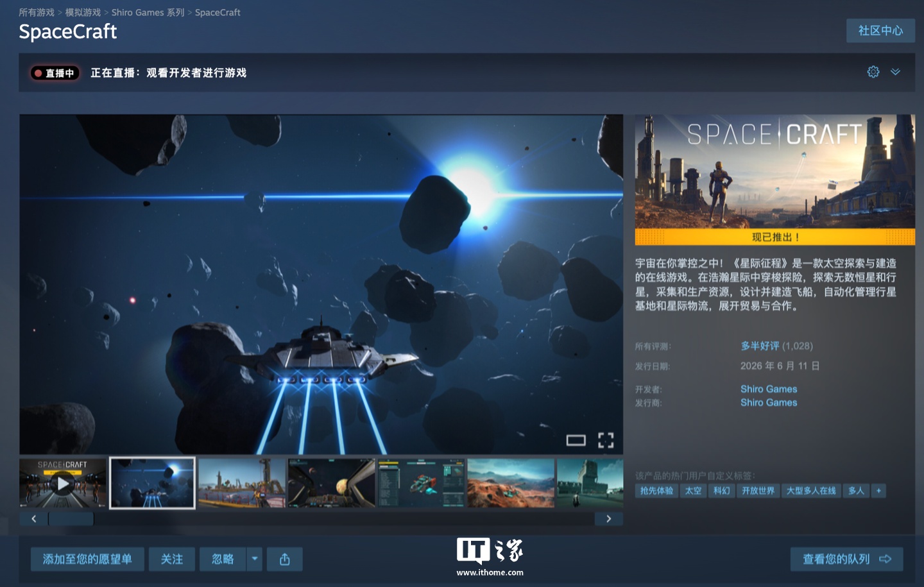Open the 社区中心 community hub

(880, 31)
